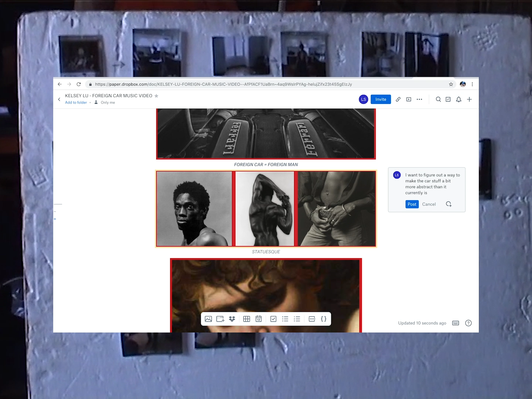Select the portrait photo of man's face
The width and height of the screenshot is (532, 399).
pyautogui.click(x=194, y=209)
